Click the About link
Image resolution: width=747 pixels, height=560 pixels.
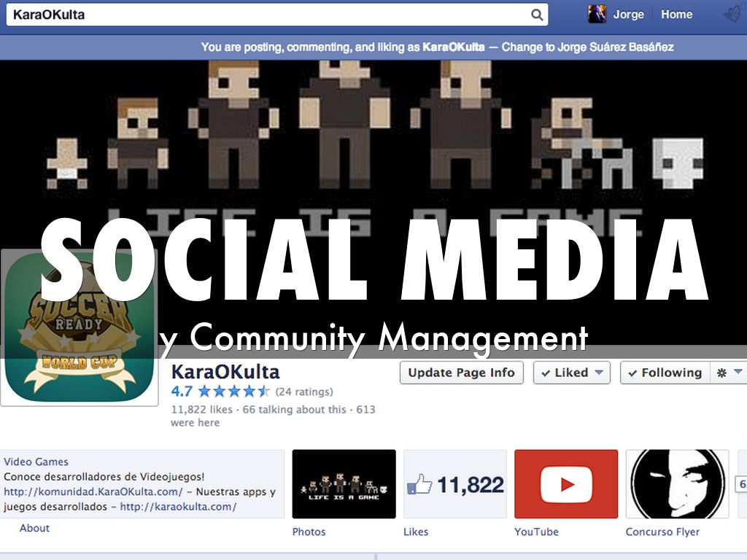[x=34, y=529]
